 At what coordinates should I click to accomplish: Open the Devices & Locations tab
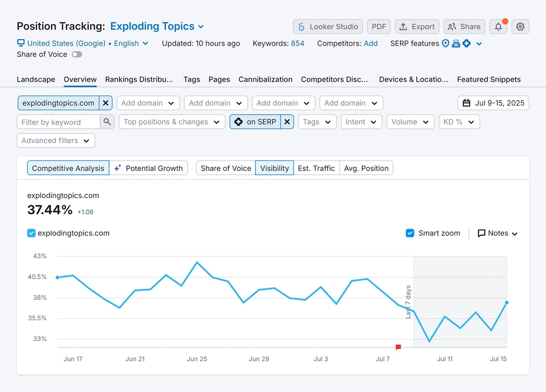click(414, 79)
